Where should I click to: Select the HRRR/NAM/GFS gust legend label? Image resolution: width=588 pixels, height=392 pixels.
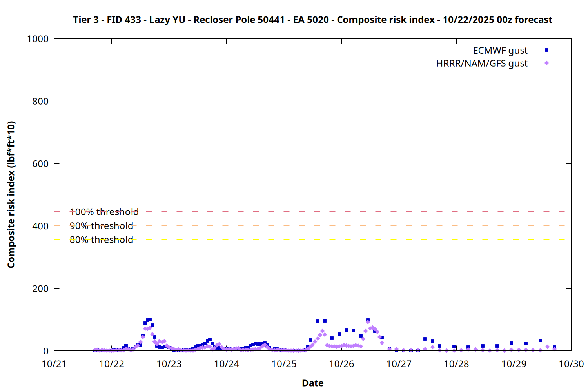481,64
